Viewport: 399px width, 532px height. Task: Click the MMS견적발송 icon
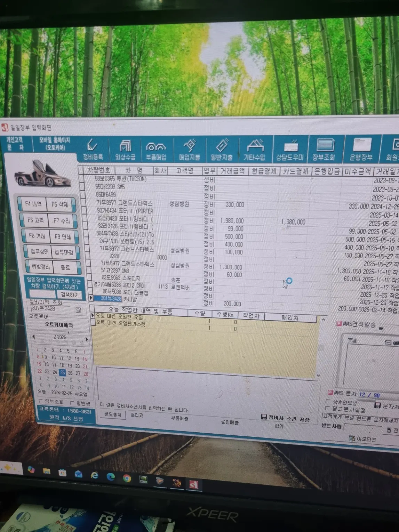[339, 324]
